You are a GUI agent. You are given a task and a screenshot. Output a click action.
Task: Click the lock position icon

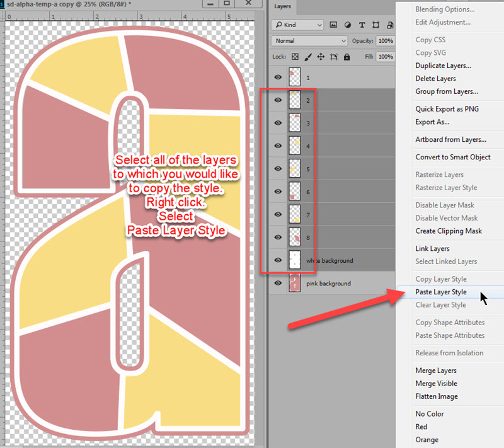click(x=321, y=57)
